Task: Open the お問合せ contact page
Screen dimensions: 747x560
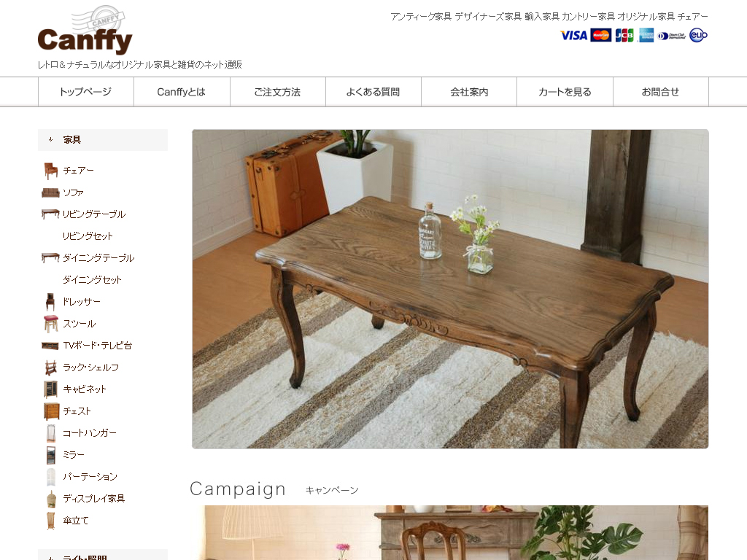Action: [x=661, y=92]
